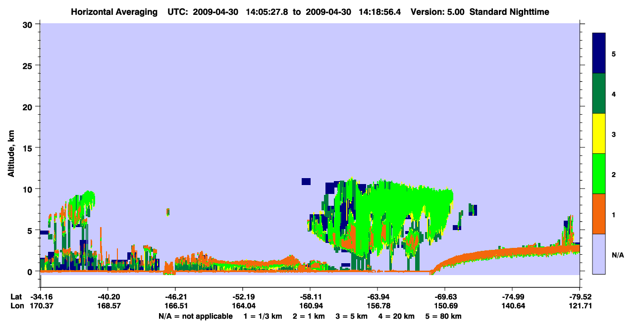The image size is (644, 330).
Task: Click the lavender N/A color bar segment
Action: 599,254
